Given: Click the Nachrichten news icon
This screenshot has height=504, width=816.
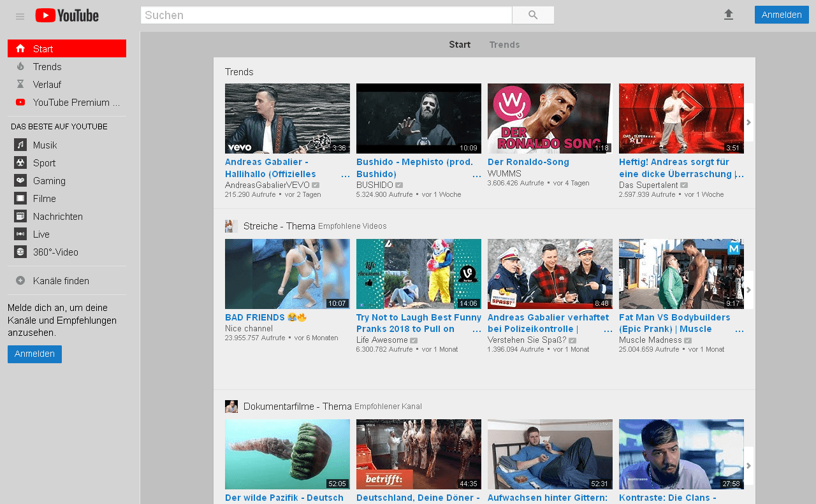Looking at the screenshot, I should click(x=20, y=216).
